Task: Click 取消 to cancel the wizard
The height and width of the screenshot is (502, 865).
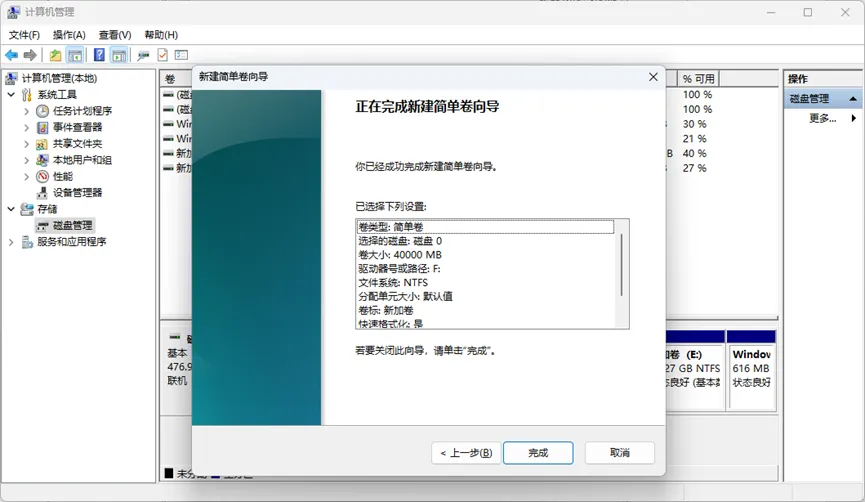Action: 619,453
